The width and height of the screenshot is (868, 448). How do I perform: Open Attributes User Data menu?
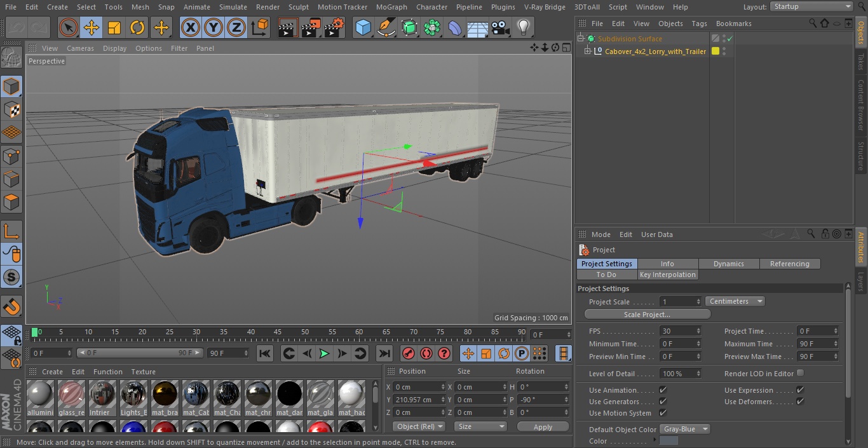[657, 234]
